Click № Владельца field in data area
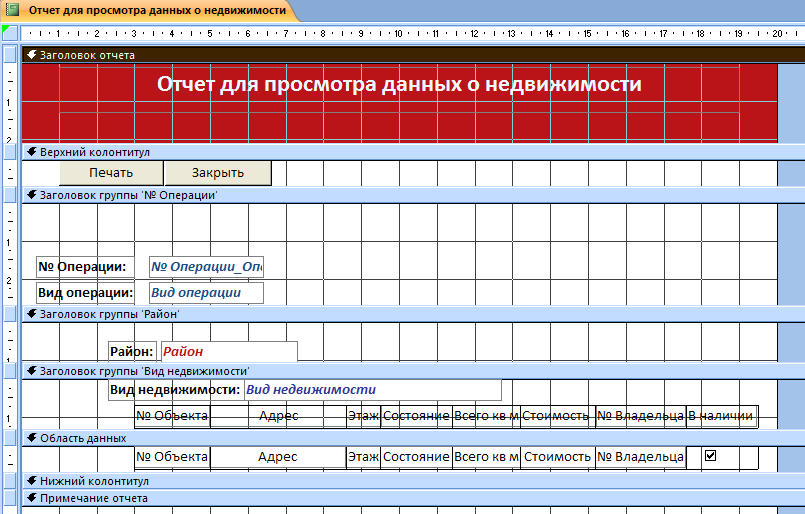 [x=640, y=457]
